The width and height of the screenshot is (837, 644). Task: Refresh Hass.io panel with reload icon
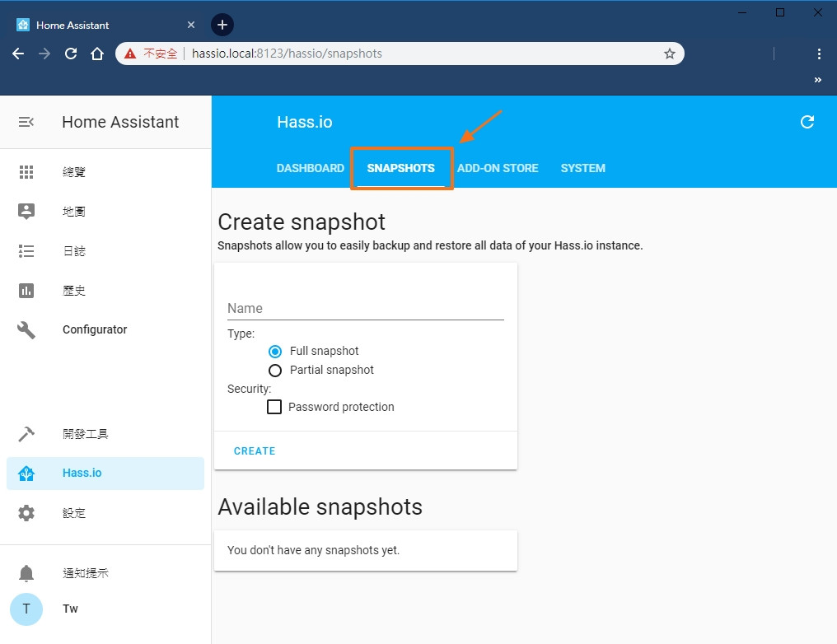pos(807,122)
